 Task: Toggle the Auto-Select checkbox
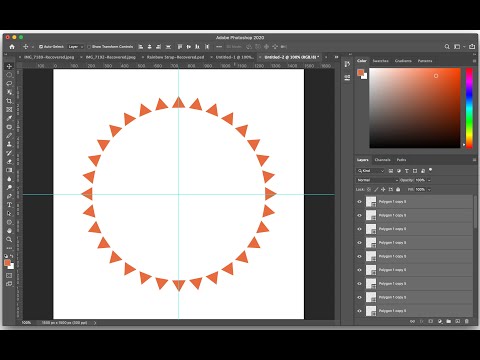tap(41, 47)
